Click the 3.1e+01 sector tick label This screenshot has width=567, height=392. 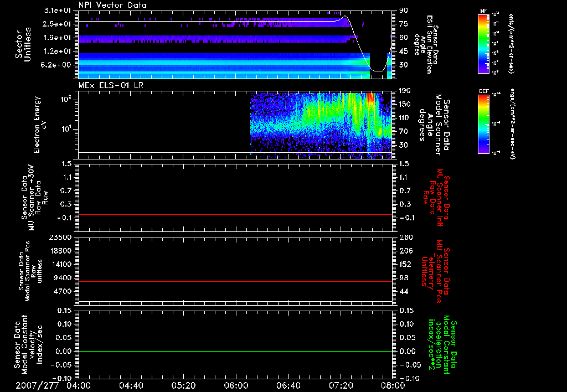click(x=58, y=11)
